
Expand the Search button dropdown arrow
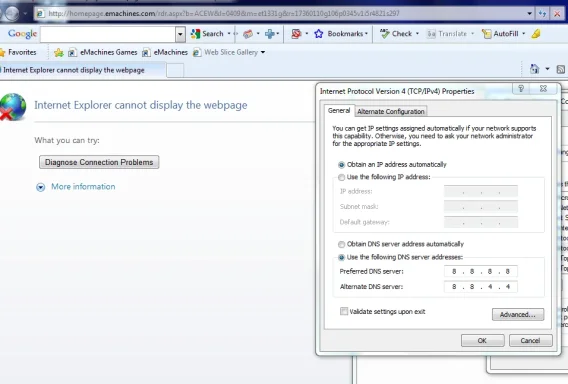point(229,34)
